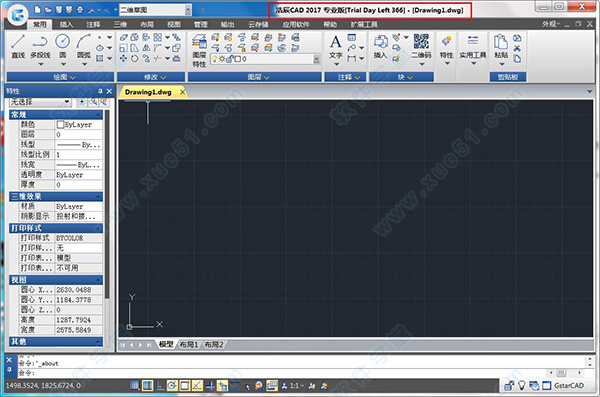Close the Drawing1.dwg document tab
Image resolution: width=600 pixels, height=397 pixels.
[183, 92]
